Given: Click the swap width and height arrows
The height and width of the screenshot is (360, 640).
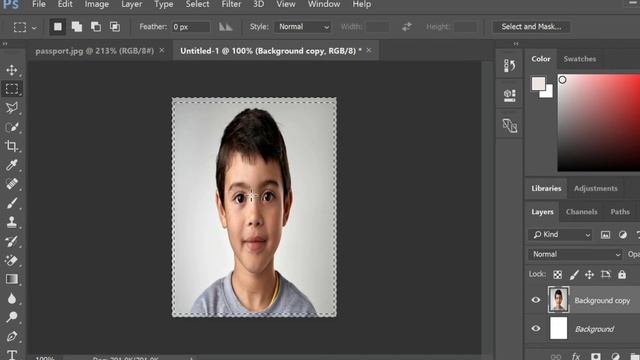Looking at the screenshot, I should pyautogui.click(x=407, y=27).
